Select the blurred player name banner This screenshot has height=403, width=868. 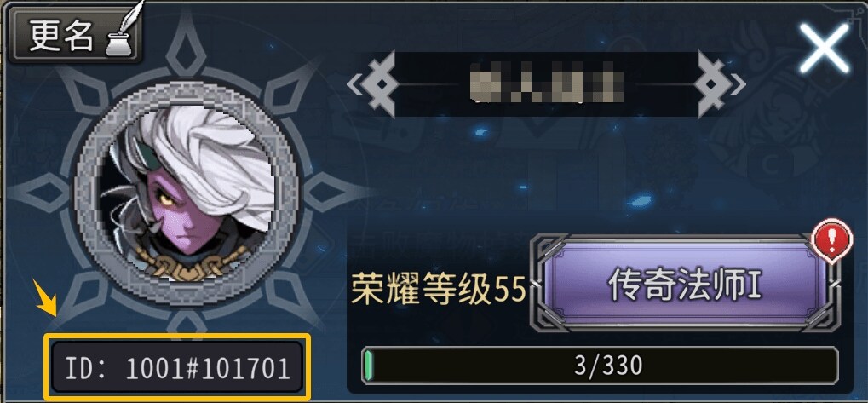546,84
